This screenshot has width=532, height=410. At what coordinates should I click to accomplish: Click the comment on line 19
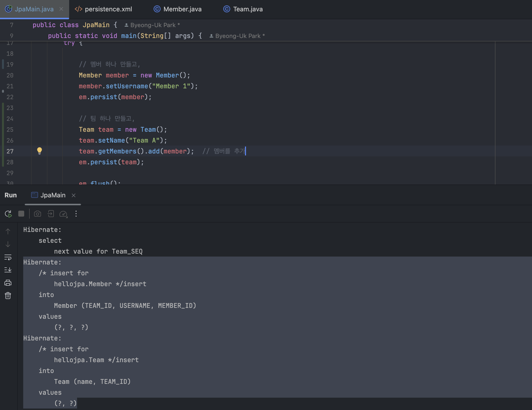click(x=110, y=64)
